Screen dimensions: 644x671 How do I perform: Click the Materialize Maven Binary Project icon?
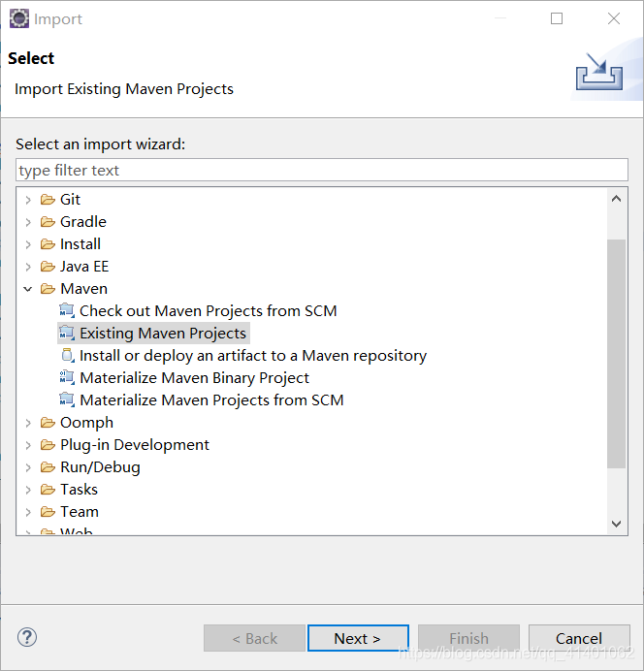point(67,377)
